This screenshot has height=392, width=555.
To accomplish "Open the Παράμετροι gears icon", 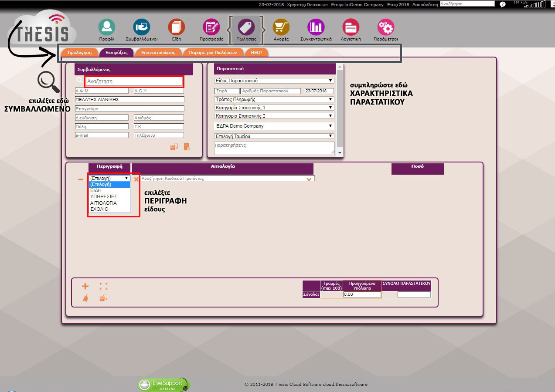I will [385, 27].
